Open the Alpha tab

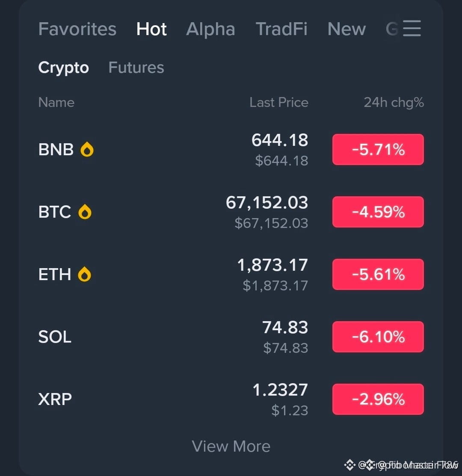(210, 29)
